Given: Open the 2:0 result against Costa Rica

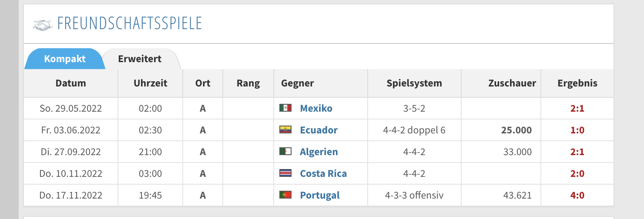Looking at the screenshot, I should click(x=577, y=173).
